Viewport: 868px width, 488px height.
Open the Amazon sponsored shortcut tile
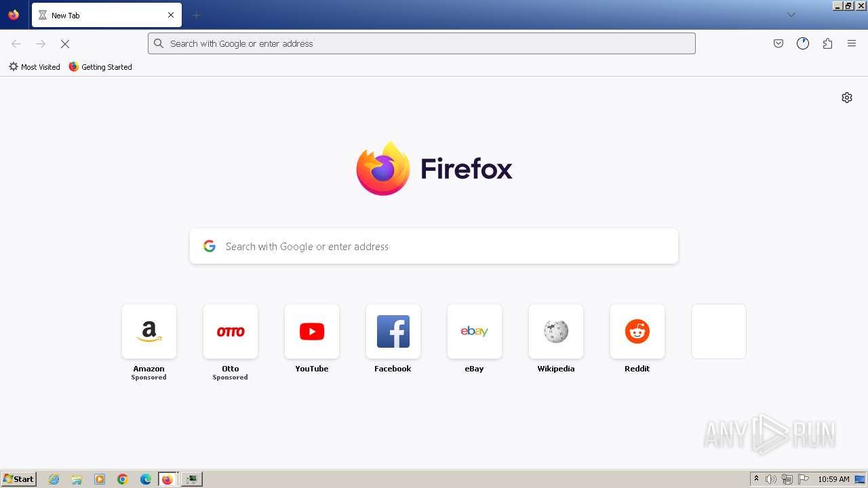(x=149, y=331)
